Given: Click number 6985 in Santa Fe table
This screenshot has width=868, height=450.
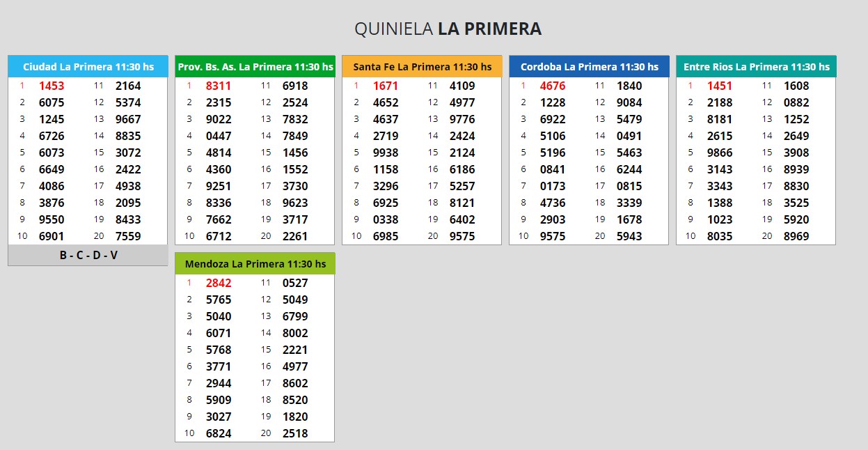Looking at the screenshot, I should [386, 236].
